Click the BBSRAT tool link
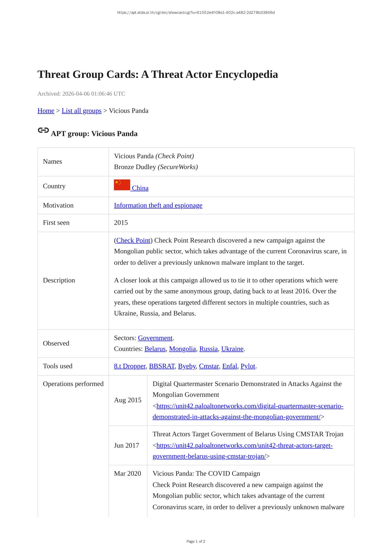 coord(162,366)
